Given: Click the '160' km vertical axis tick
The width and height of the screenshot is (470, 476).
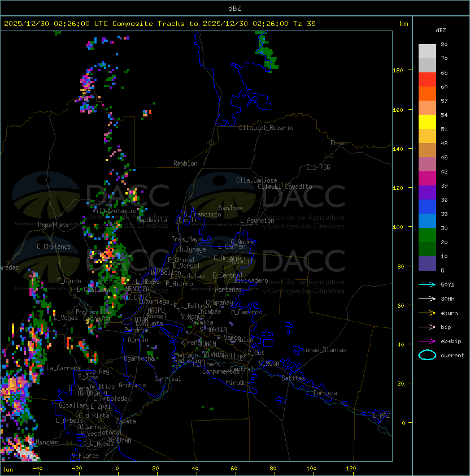Looking at the screenshot, I should 398,110.
